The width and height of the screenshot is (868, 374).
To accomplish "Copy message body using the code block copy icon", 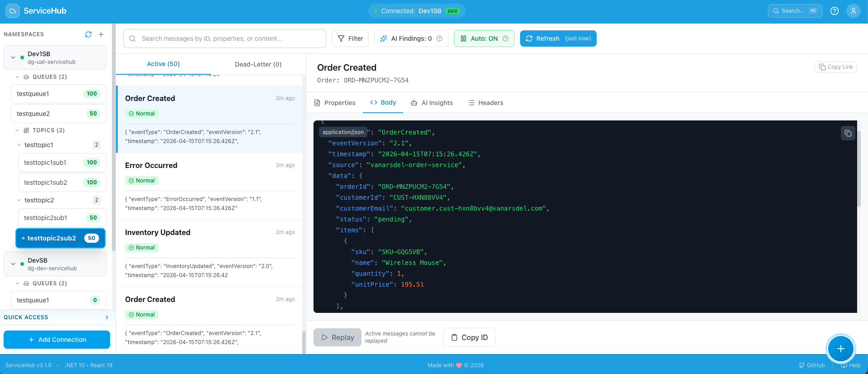I will [x=848, y=133].
